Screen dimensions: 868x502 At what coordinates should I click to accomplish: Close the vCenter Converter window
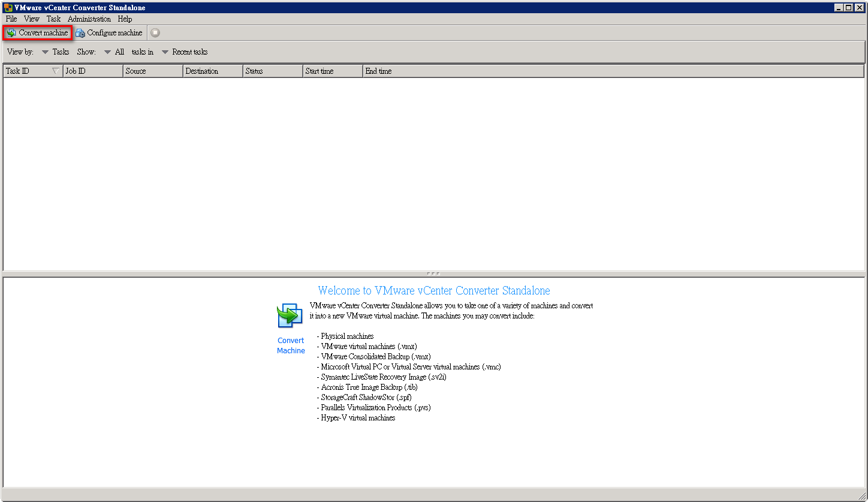click(859, 8)
